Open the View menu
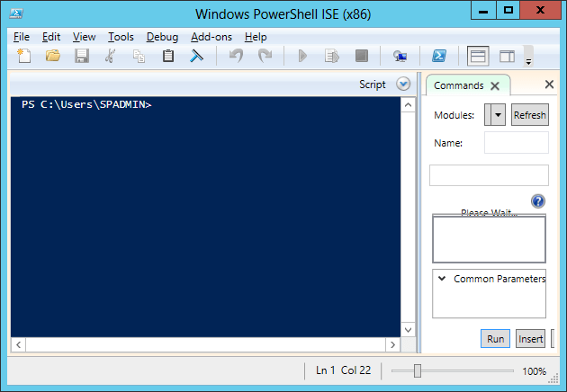The width and height of the screenshot is (567, 392). click(84, 37)
